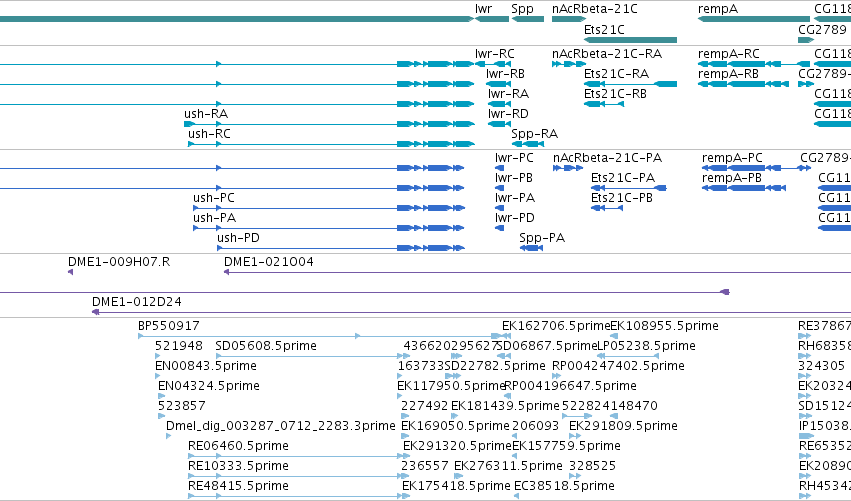851x501 pixels.
Task: Click the nAcRbeta-21C-PA protein label
Action: point(607,158)
